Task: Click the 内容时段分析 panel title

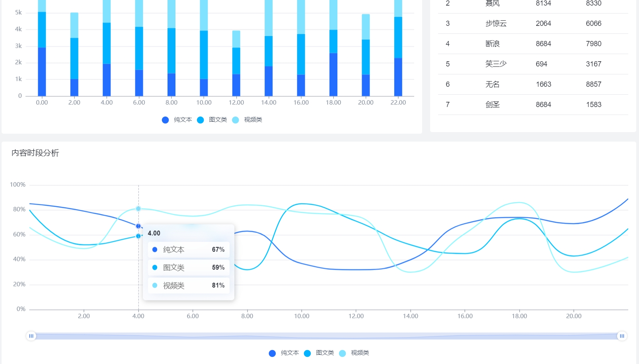Action: point(35,153)
